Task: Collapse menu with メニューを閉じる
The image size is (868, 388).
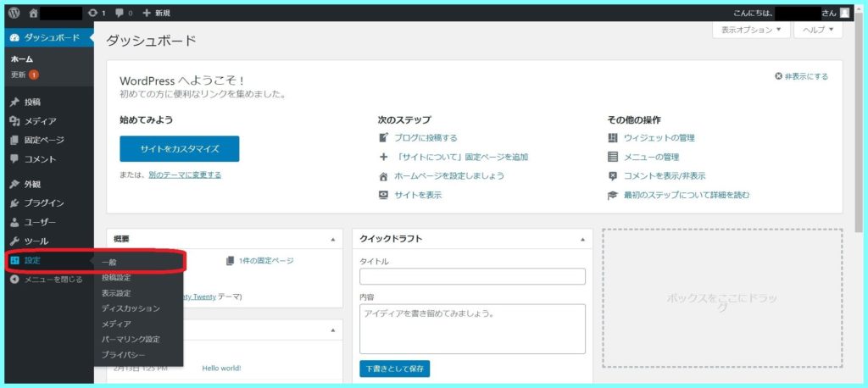Action: coord(47,279)
